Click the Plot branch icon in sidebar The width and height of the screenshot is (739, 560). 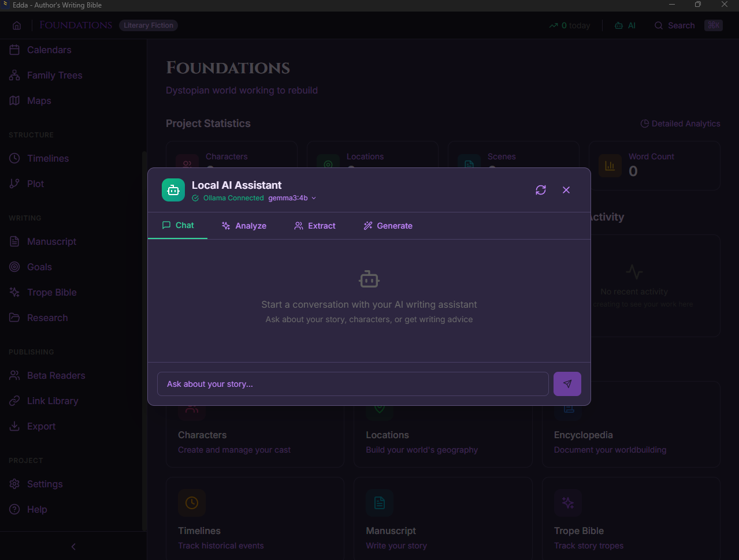[14, 184]
